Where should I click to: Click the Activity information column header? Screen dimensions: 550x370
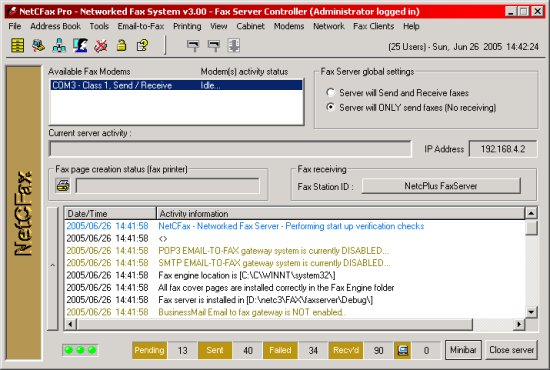click(341, 214)
